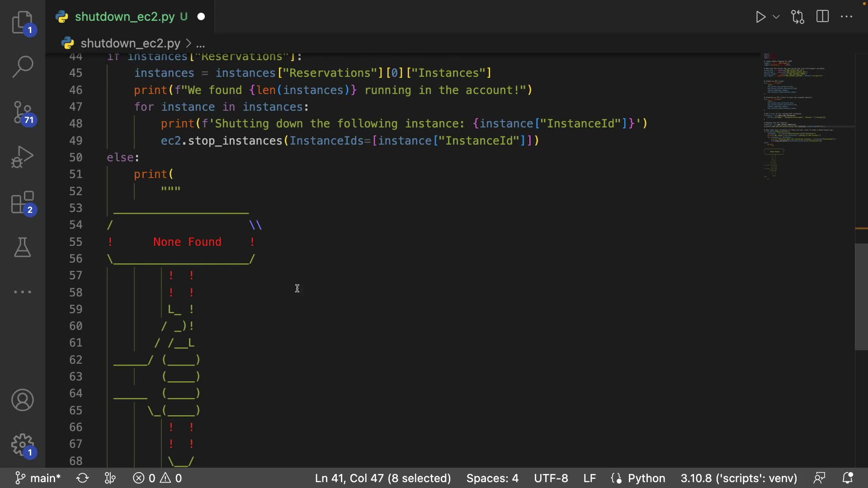Screen dimensions: 868x488
Task: Select the shutdown_ec2.py editor tab
Action: tap(124, 17)
